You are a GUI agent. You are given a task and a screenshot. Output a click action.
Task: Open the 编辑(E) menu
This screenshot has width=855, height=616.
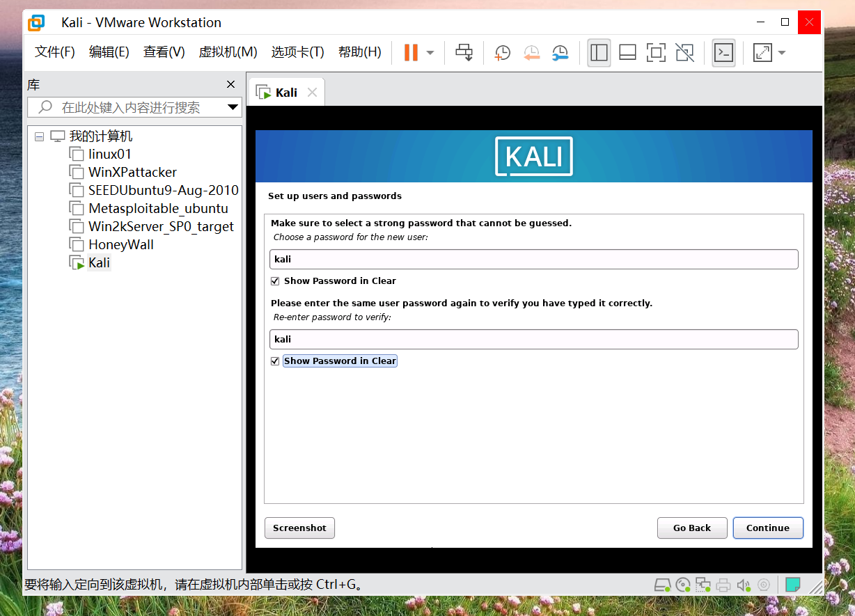(x=109, y=52)
